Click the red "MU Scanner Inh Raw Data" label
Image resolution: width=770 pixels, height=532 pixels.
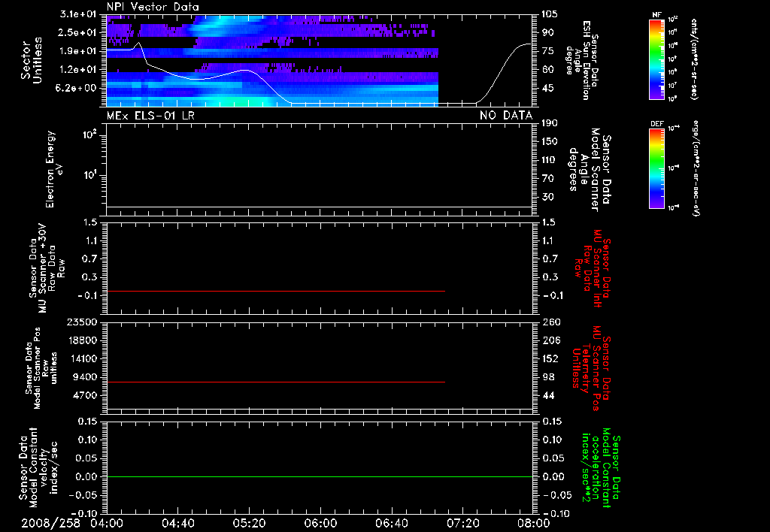[594, 268]
